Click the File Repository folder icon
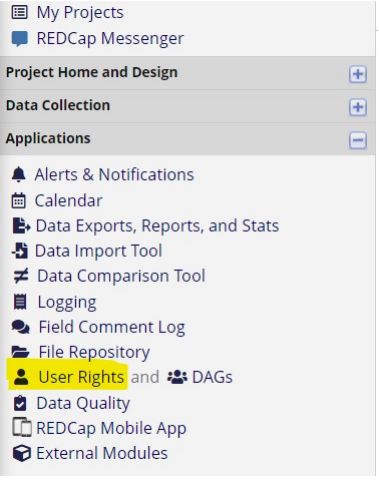Image resolution: width=379 pixels, height=480 pixels. [x=20, y=352]
